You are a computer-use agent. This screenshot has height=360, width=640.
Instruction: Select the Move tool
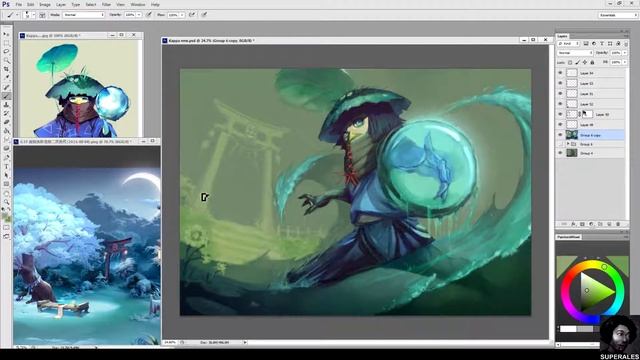[x=6, y=34]
